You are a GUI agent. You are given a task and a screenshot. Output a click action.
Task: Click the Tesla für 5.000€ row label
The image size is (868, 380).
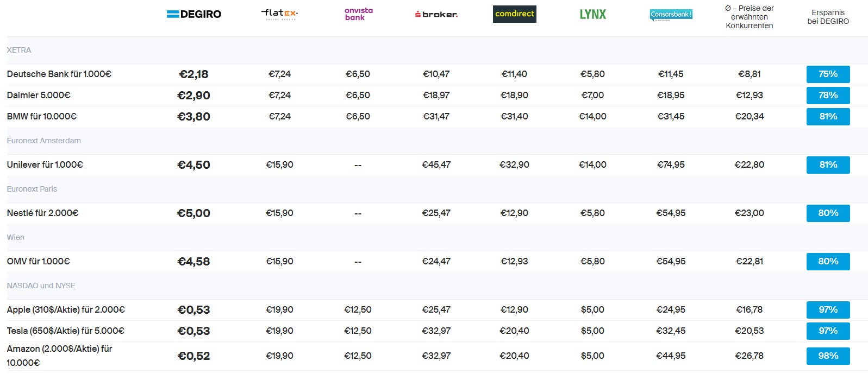point(66,331)
